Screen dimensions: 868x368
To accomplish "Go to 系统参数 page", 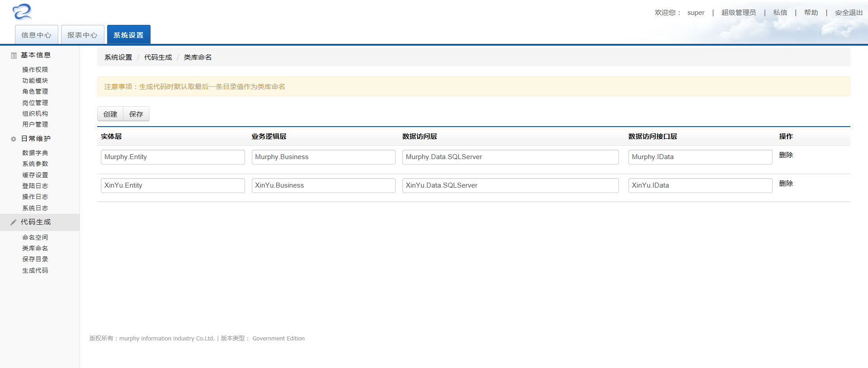I will 35,164.
